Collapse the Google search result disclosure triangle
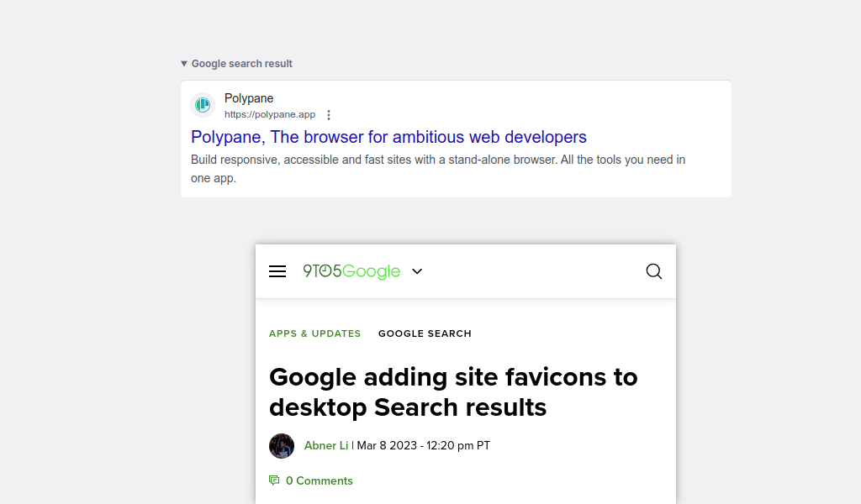This screenshot has width=861, height=504. coord(184,64)
